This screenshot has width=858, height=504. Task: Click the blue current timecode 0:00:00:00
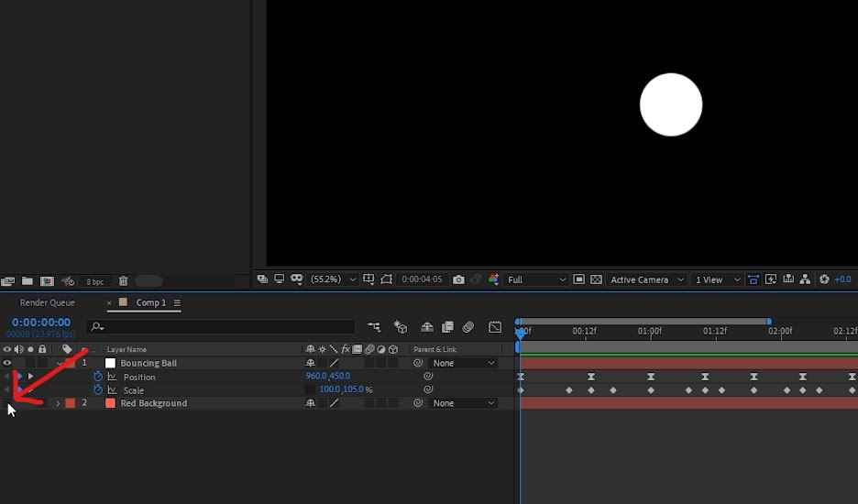[41, 323]
